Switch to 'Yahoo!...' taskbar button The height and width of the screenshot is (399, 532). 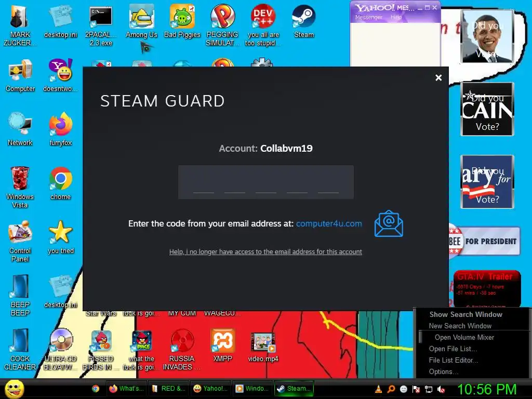tap(210, 389)
